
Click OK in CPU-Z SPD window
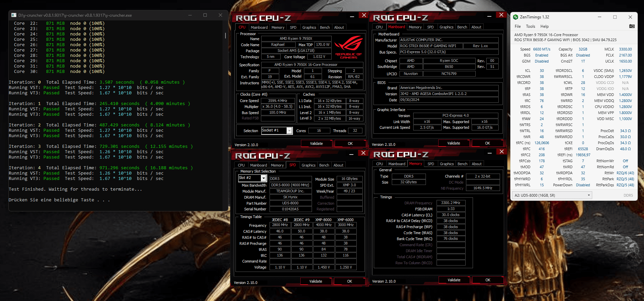pos(349,281)
